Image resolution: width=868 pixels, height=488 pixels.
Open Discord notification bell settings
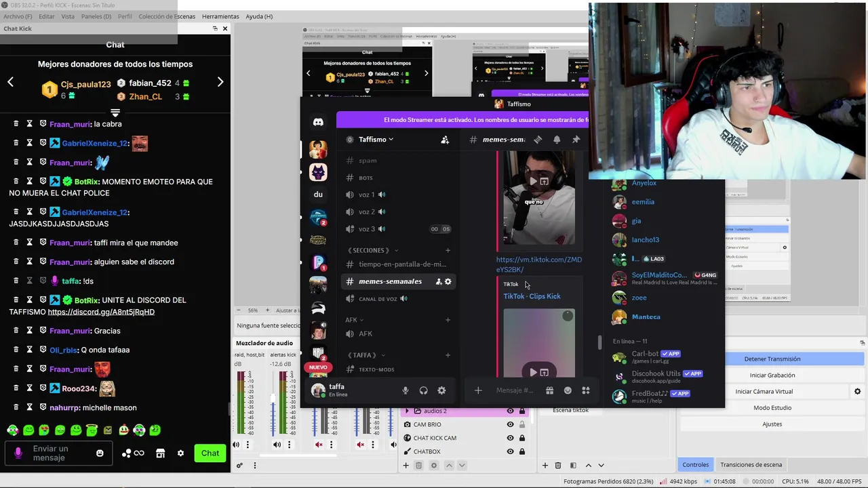[x=557, y=140]
